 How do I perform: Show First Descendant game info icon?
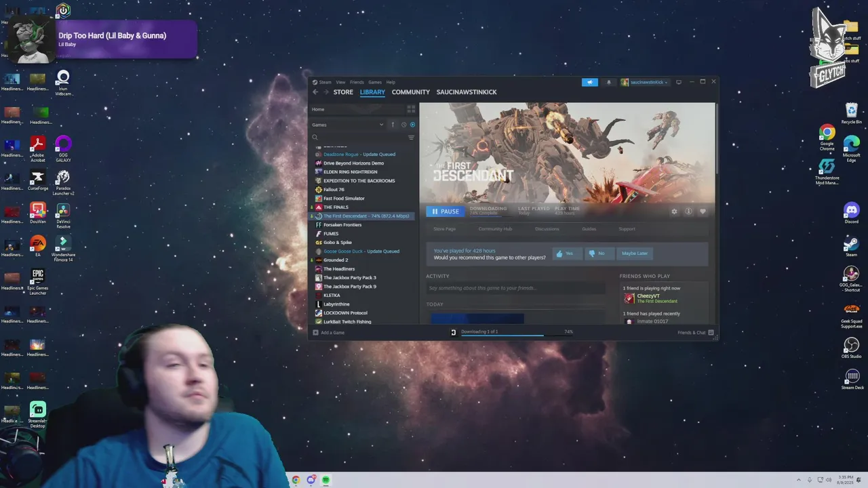pyautogui.click(x=688, y=211)
